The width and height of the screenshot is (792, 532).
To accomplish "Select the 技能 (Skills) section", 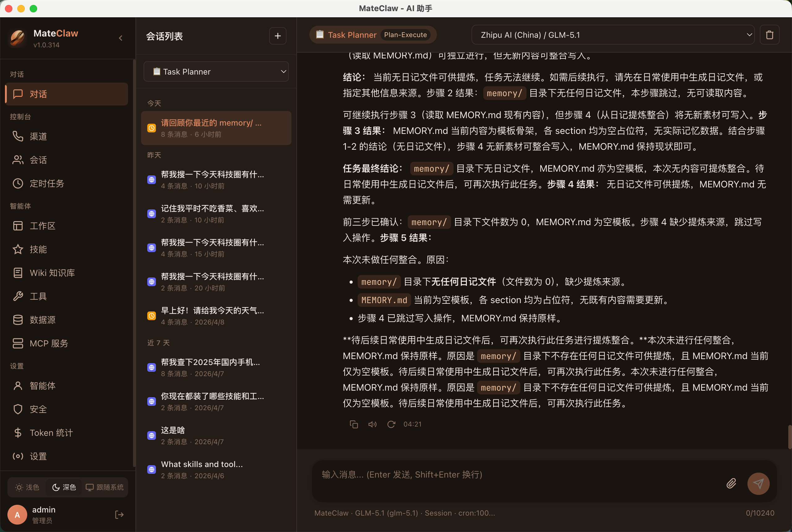I will click(x=38, y=249).
